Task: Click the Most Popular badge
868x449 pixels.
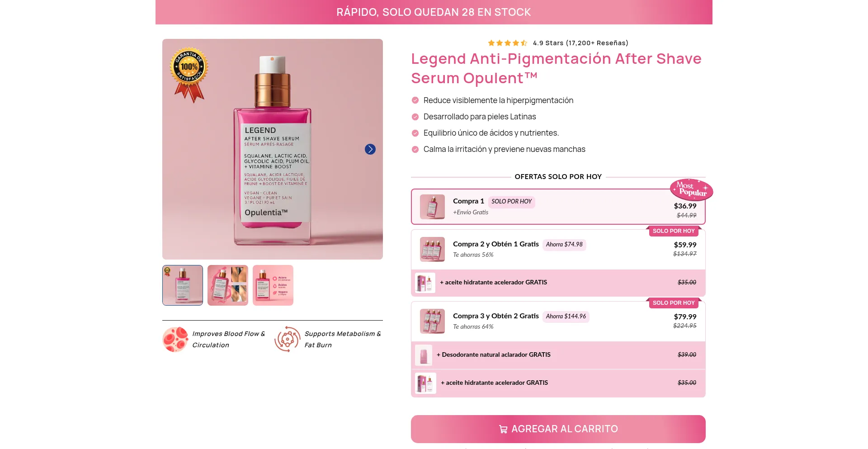Action: tap(691, 189)
